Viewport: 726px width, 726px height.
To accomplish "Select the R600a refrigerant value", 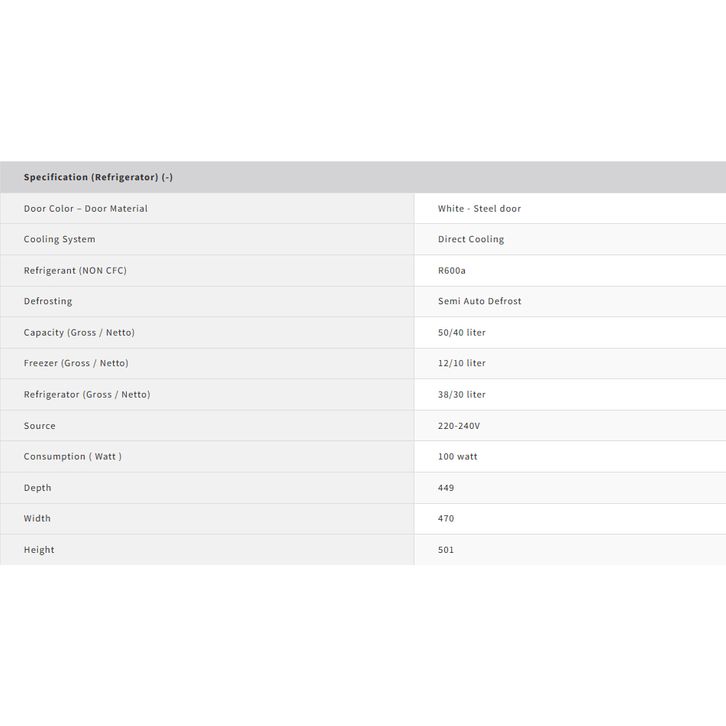I will [453, 271].
